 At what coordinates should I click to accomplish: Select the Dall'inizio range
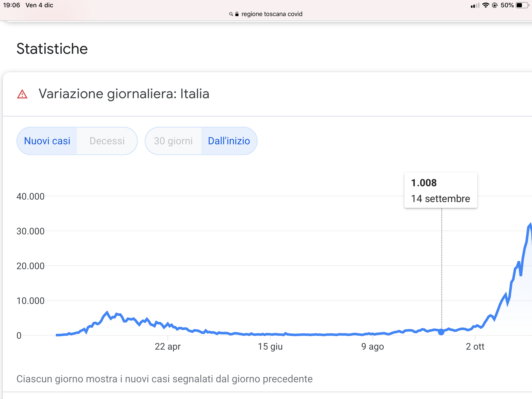coord(229,141)
